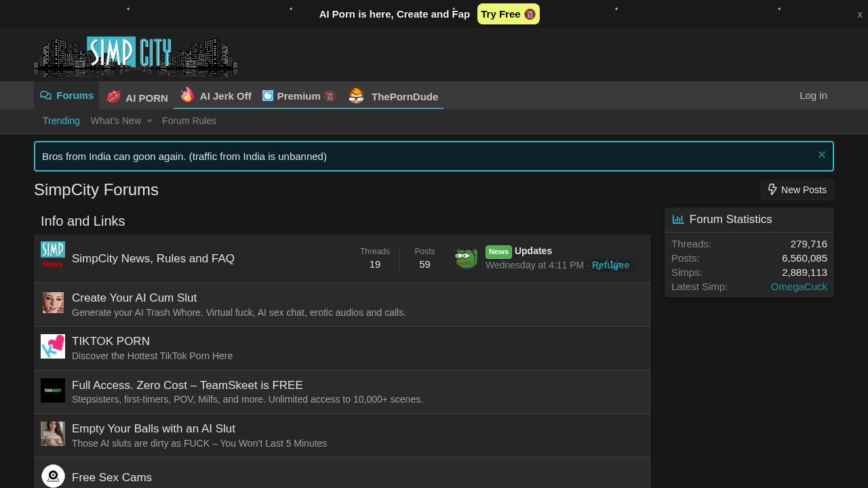Click the Posts count 6,560,085
Viewport: 868px width, 488px height.
804,258
